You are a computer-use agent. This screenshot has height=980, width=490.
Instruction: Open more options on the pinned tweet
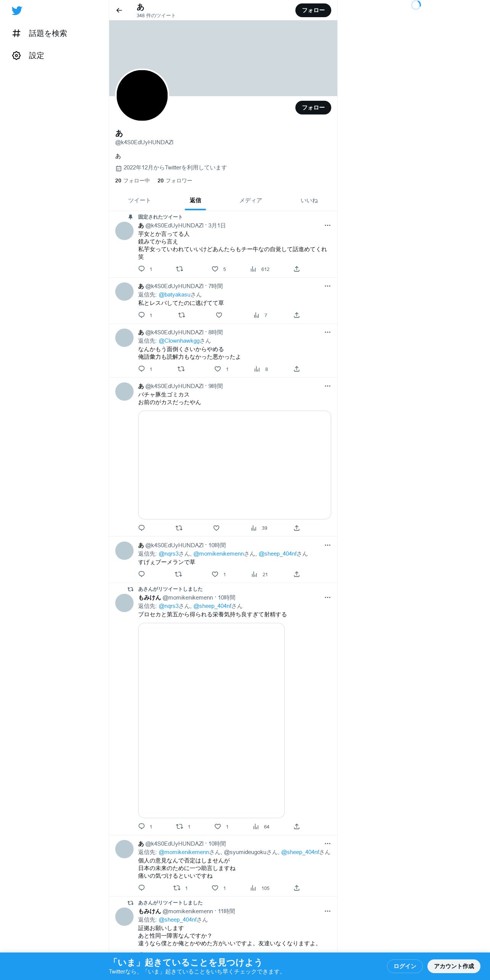click(327, 226)
